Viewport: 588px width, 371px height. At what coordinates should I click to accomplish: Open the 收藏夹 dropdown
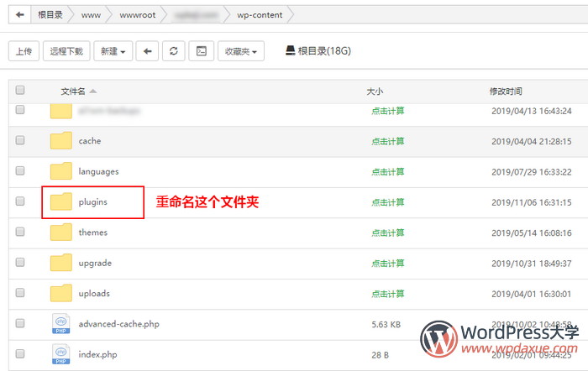241,51
